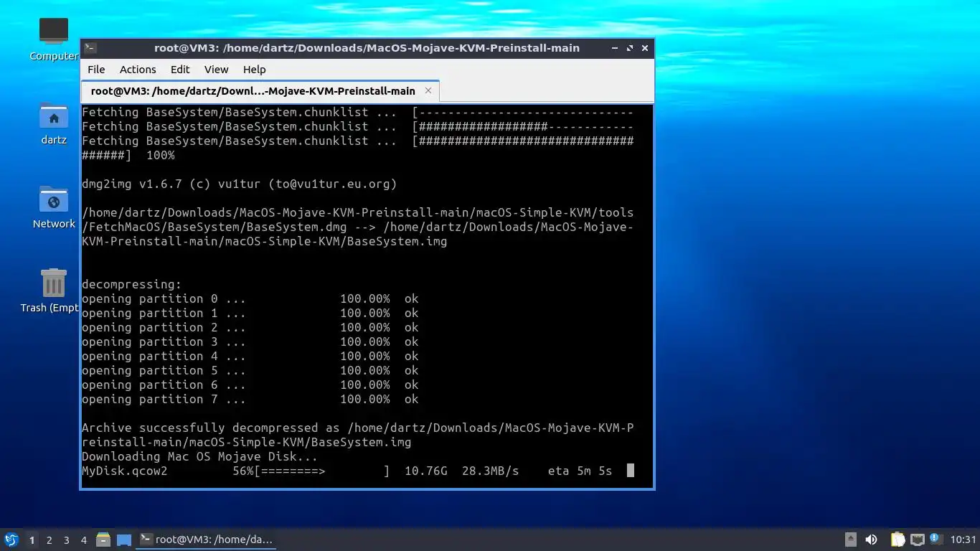Open the Edit menu
Screen dimensions: 980x551
point(180,70)
